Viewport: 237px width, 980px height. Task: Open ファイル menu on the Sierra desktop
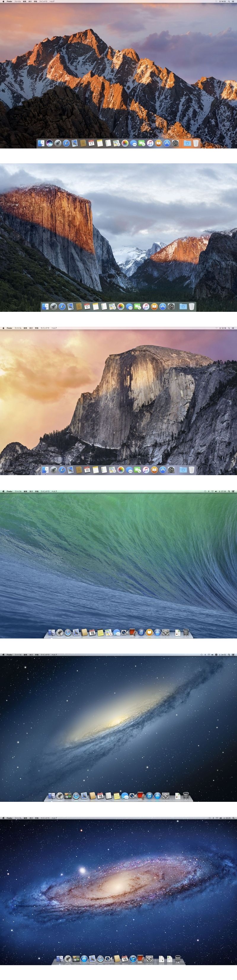(x=17, y=1)
